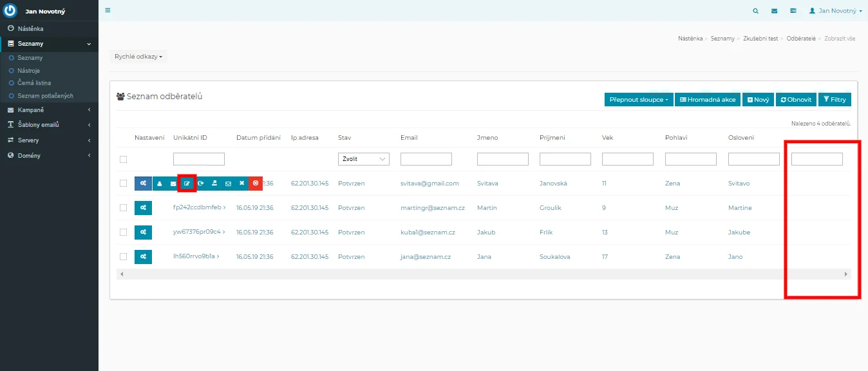
Task: Click the Hromadná akce button
Action: tap(708, 100)
